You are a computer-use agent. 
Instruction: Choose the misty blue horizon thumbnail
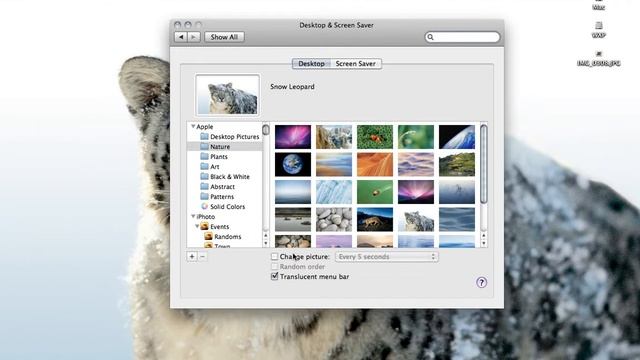[x=293, y=192]
